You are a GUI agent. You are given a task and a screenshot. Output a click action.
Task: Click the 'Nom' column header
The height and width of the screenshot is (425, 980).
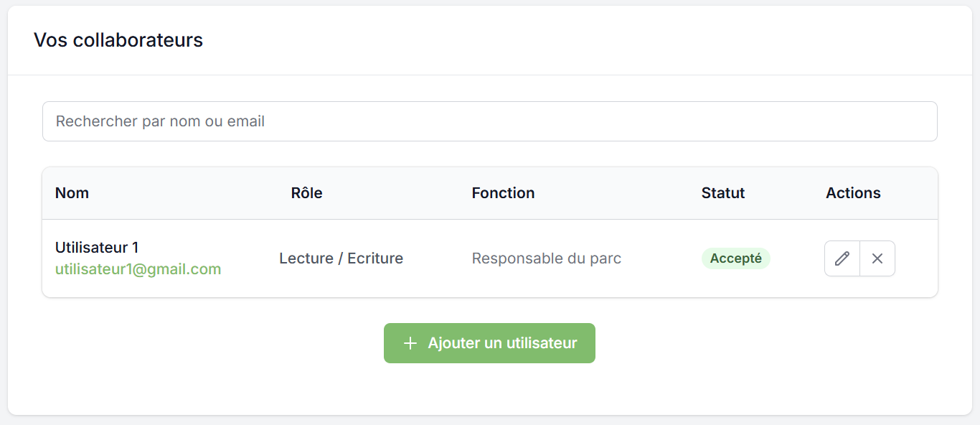(72, 193)
